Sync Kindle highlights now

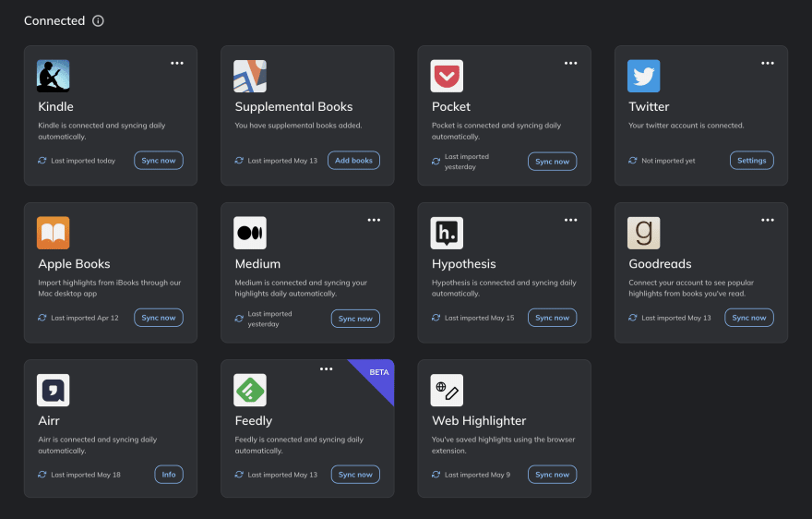(159, 161)
